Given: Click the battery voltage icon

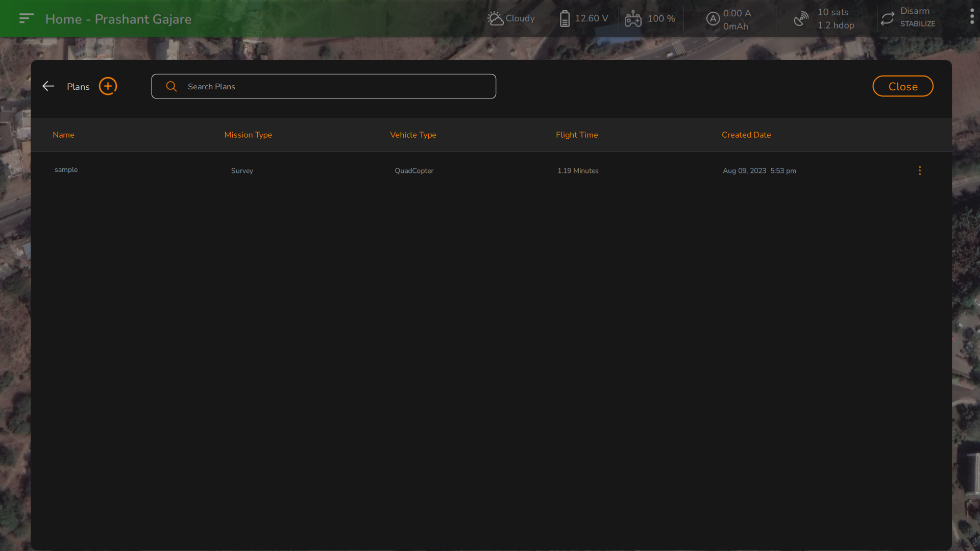Looking at the screenshot, I should tap(565, 19).
